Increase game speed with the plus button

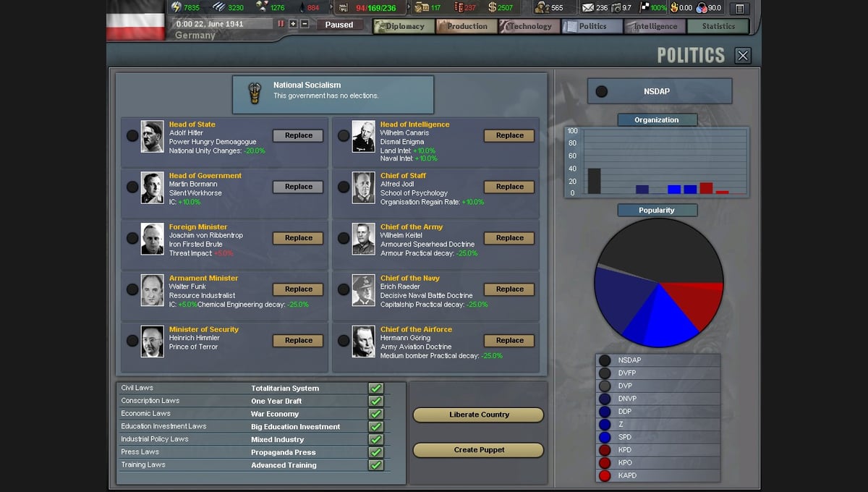click(x=293, y=24)
